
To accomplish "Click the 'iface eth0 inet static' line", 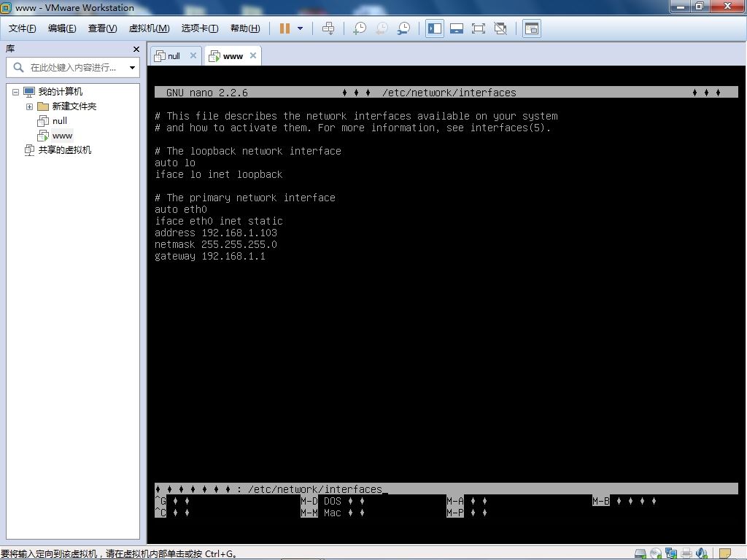I will [219, 222].
